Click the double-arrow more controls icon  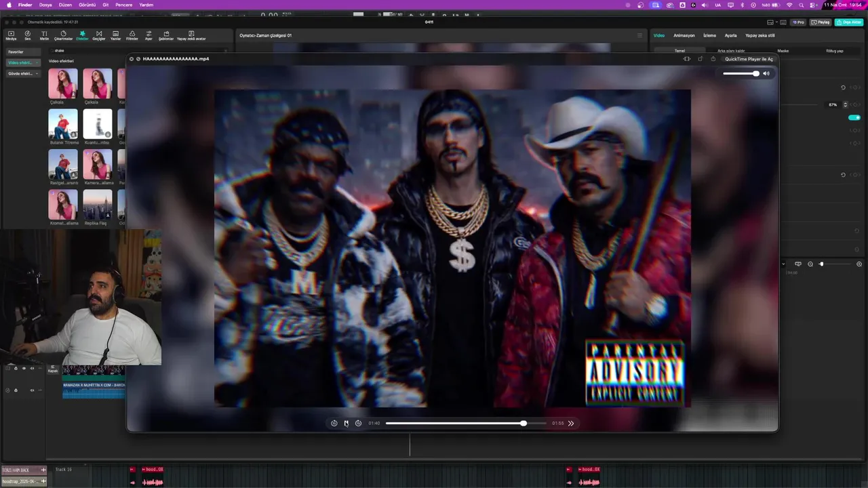[571, 423]
